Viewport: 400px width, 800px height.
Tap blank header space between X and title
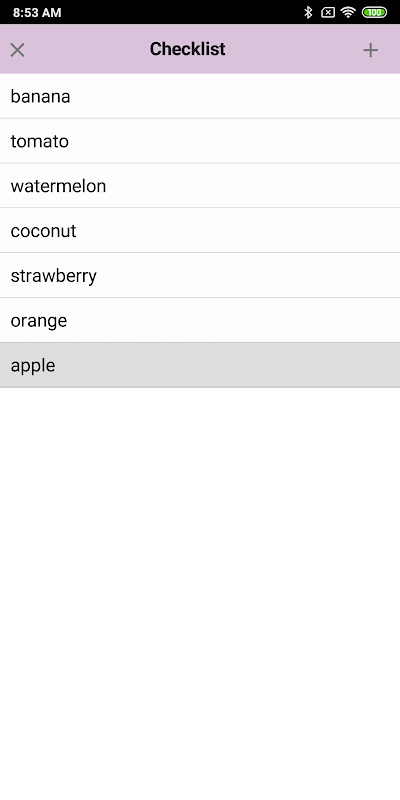click(87, 49)
